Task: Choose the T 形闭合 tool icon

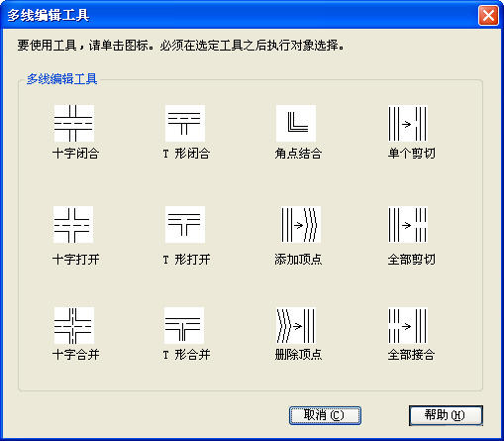Action: tap(185, 124)
